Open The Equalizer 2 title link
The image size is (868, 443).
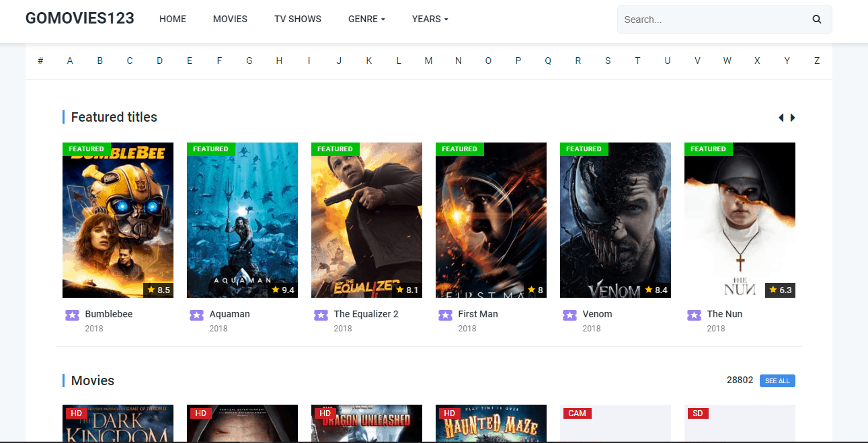(x=366, y=314)
